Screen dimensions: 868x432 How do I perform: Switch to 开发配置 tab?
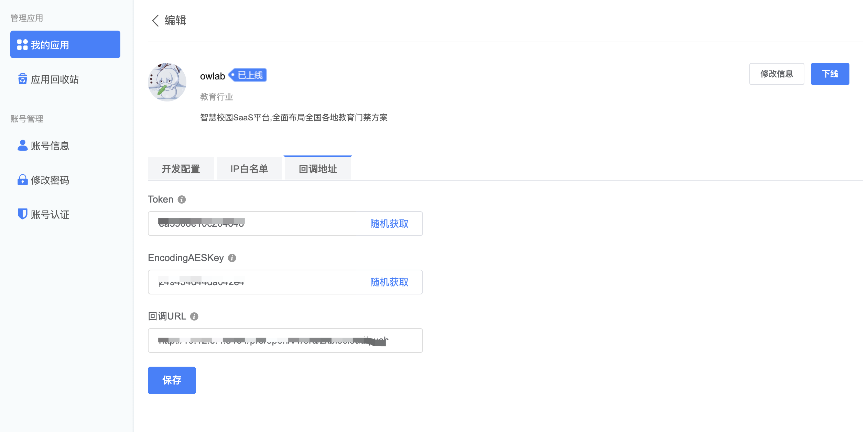click(181, 169)
